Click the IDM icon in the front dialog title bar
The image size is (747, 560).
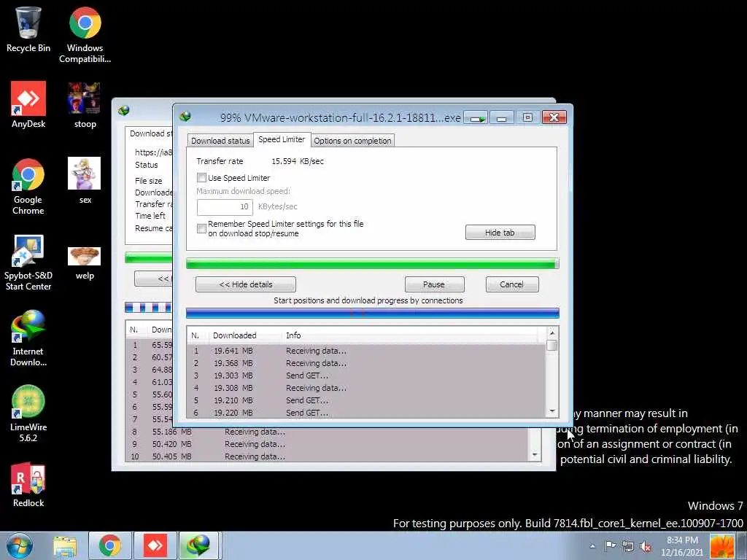click(x=185, y=116)
